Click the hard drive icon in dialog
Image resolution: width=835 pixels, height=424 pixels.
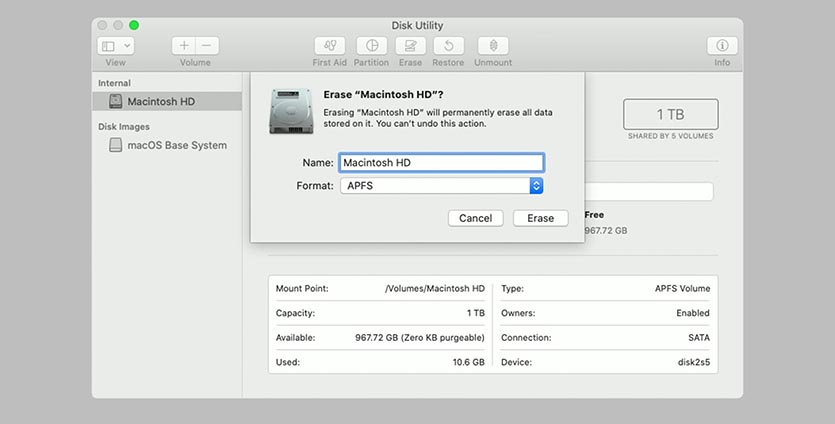[291, 111]
